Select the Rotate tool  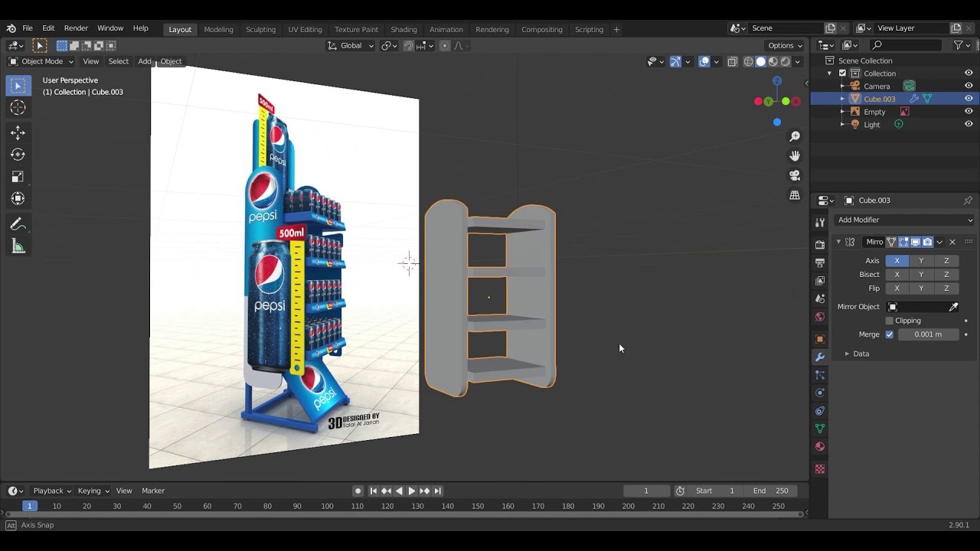click(18, 155)
